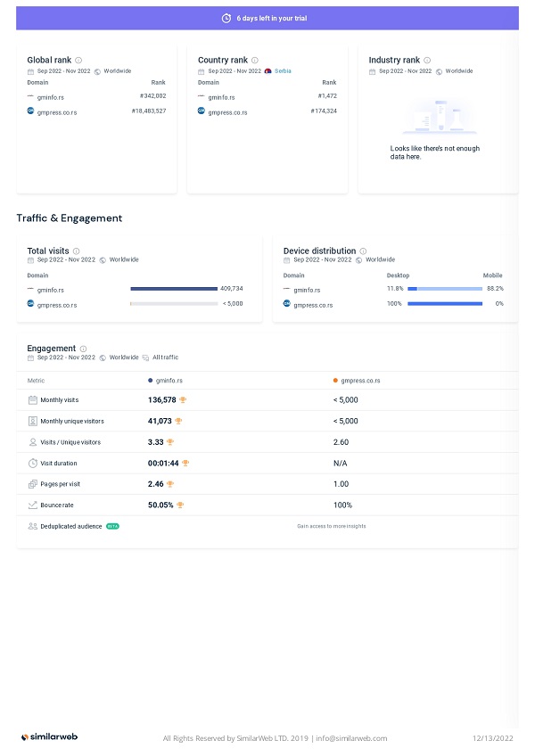This screenshot has height=756, width=535.
Task: Click the Industry rank info icon
Action: (427, 61)
